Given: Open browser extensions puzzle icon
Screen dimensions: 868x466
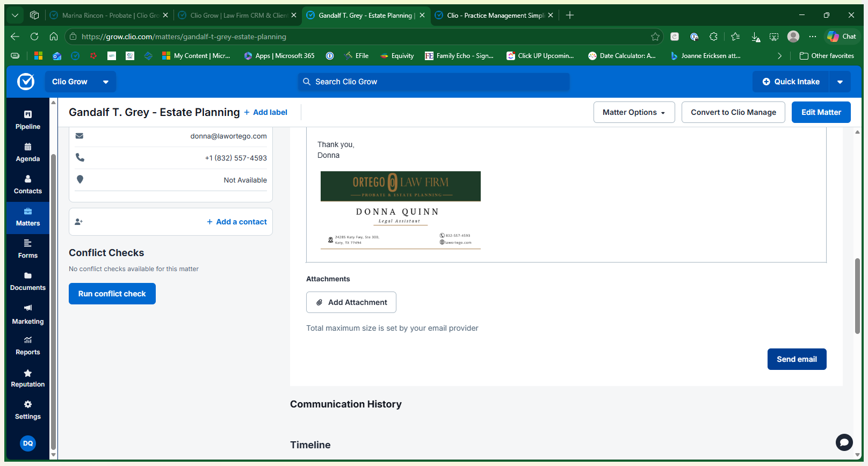Looking at the screenshot, I should [x=713, y=37].
